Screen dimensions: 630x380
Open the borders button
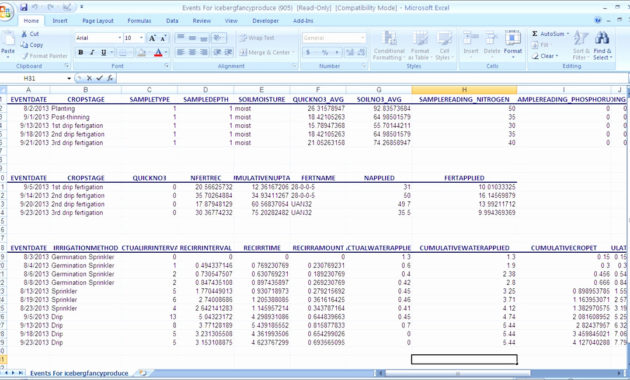click(x=123, y=52)
